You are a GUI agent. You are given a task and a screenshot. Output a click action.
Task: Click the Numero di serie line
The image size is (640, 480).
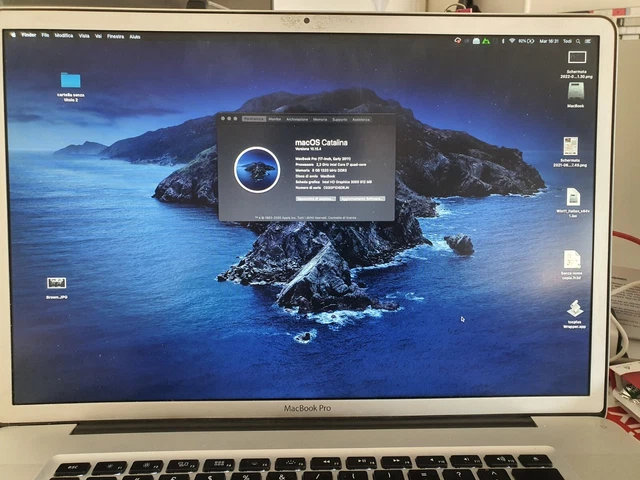click(322, 188)
